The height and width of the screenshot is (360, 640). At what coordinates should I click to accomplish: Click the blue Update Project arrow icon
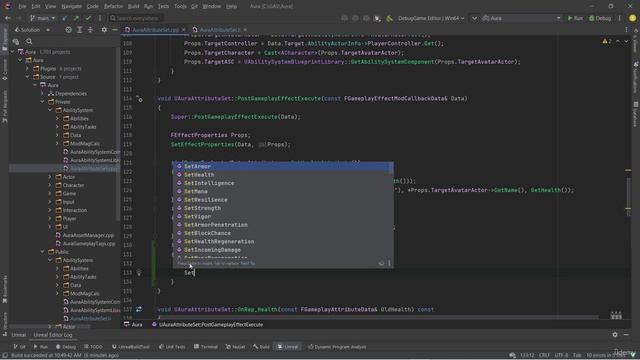click(x=65, y=18)
